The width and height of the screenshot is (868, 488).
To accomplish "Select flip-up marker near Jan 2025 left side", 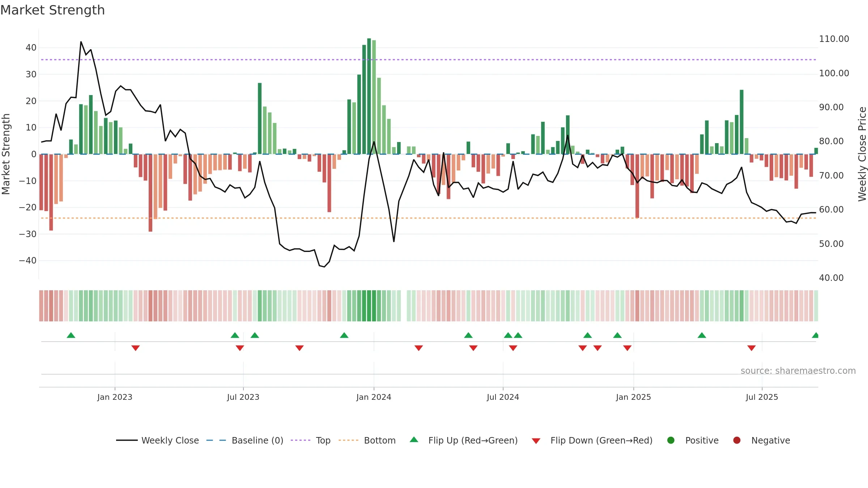I will coord(617,335).
